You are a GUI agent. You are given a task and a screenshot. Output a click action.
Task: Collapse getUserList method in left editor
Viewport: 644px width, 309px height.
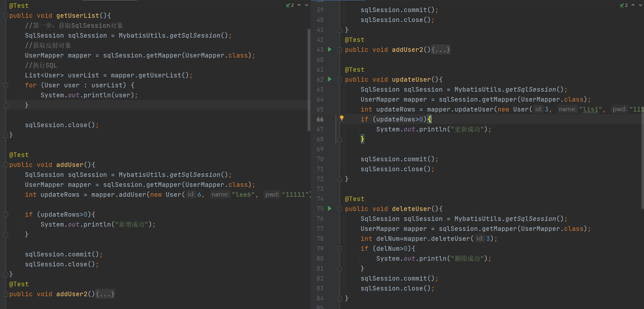pos(6,16)
